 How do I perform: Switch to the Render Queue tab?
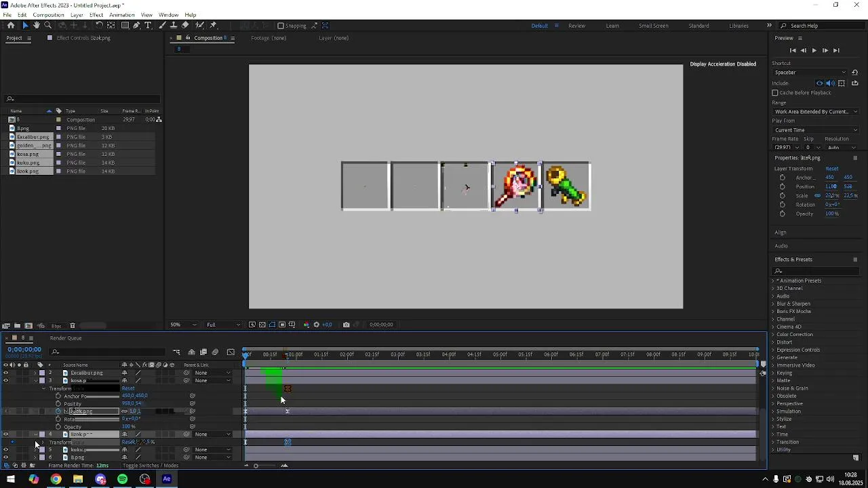coord(65,338)
